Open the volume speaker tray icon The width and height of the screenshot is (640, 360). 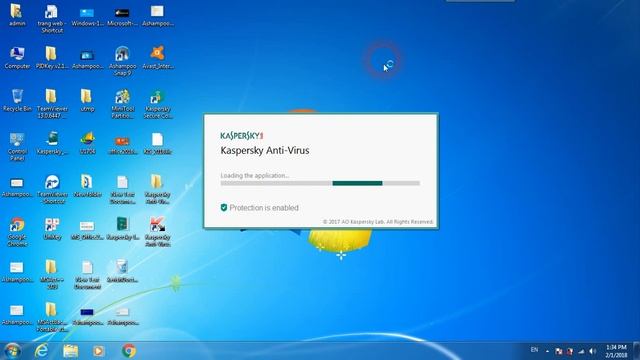(592, 351)
